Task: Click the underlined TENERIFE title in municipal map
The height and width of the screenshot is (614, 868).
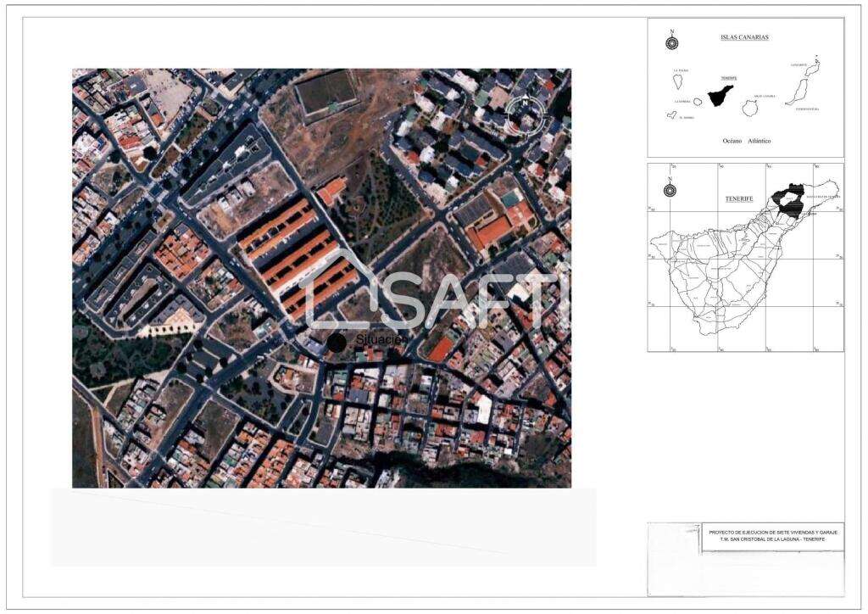Action: 738,198
